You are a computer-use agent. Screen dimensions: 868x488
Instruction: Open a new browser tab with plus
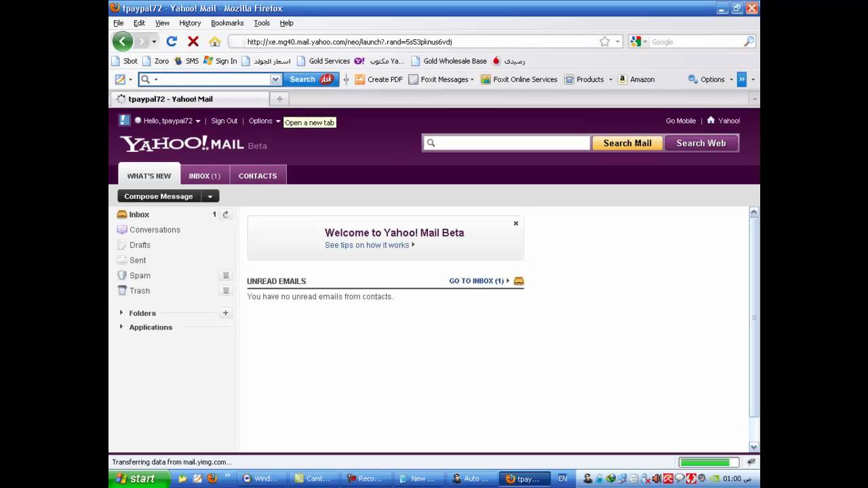(279, 99)
